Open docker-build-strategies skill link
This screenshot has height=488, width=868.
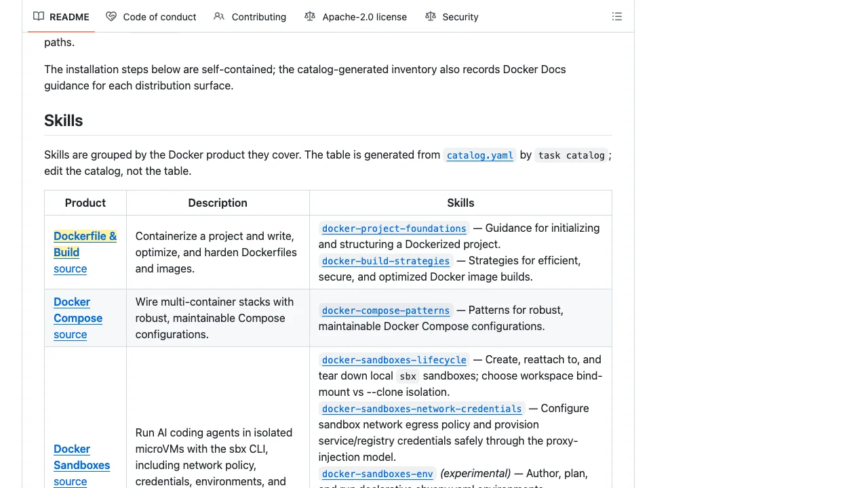click(386, 261)
